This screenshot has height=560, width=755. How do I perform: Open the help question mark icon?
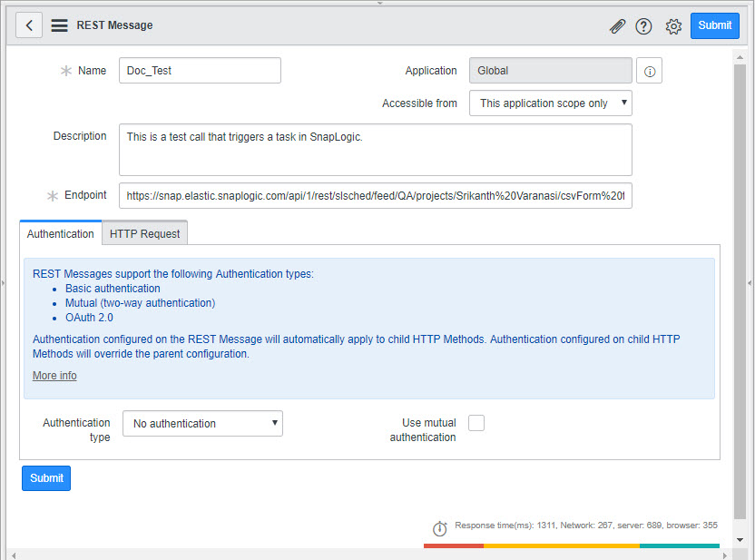[644, 26]
